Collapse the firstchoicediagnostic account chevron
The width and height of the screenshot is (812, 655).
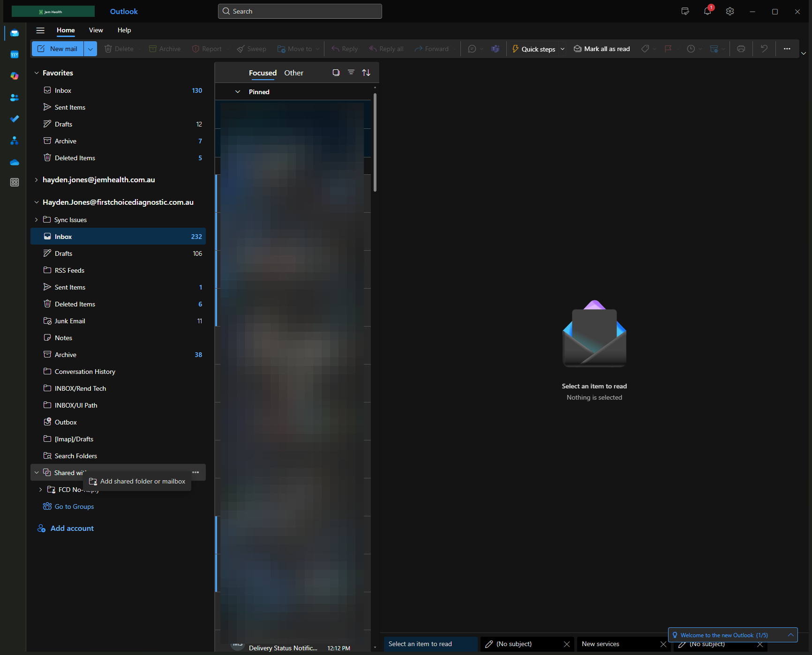point(37,202)
